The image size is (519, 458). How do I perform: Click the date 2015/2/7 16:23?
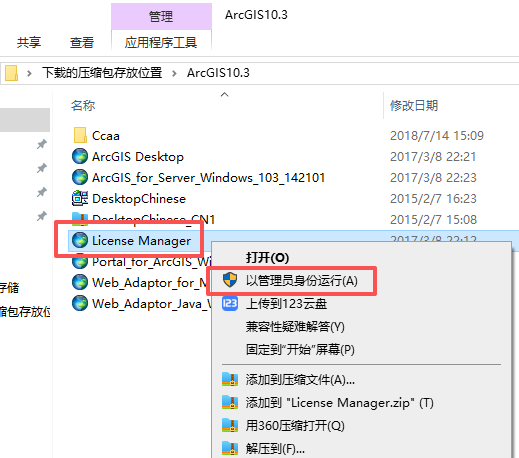coord(433,199)
